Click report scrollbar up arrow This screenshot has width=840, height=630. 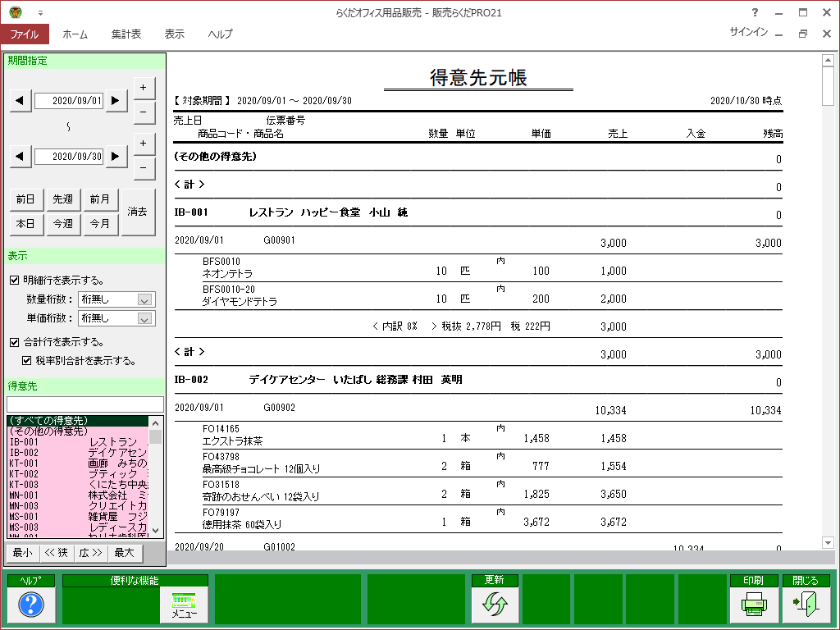(x=828, y=60)
